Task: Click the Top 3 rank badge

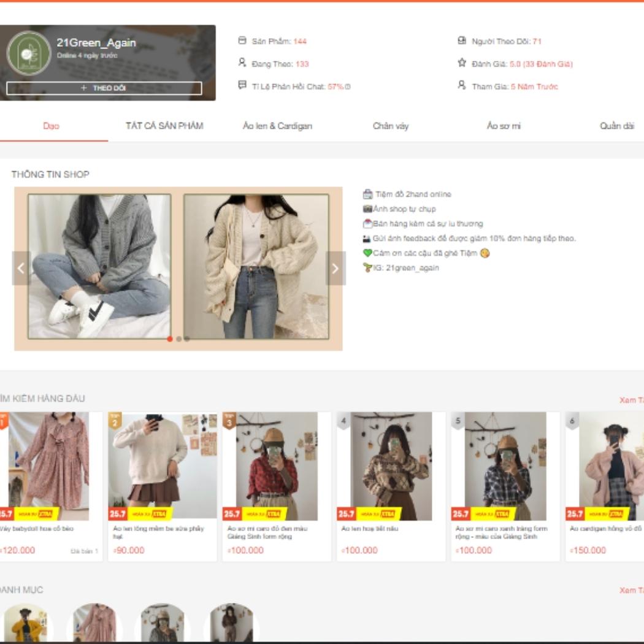Action: [229, 421]
